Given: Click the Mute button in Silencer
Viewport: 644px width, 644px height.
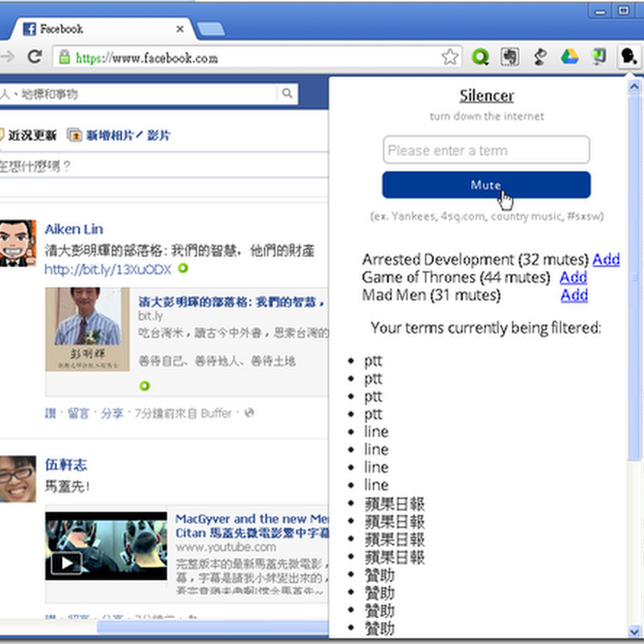Looking at the screenshot, I should pos(486,185).
